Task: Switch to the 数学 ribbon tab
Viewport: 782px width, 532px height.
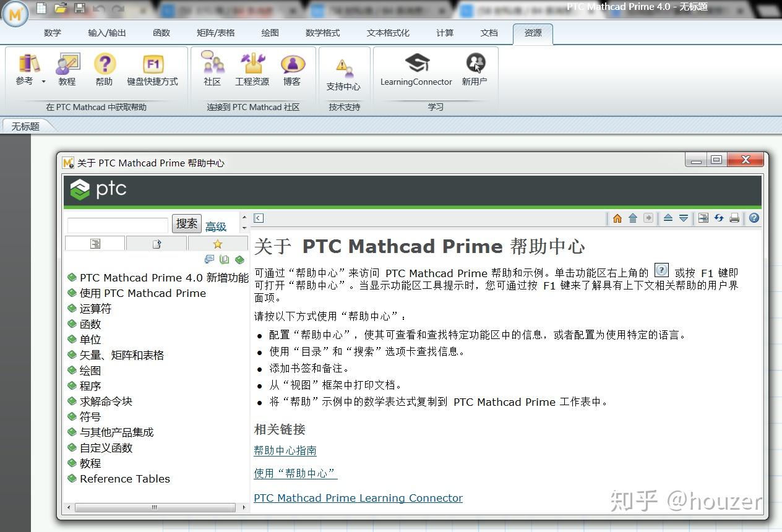Action: click(x=53, y=33)
